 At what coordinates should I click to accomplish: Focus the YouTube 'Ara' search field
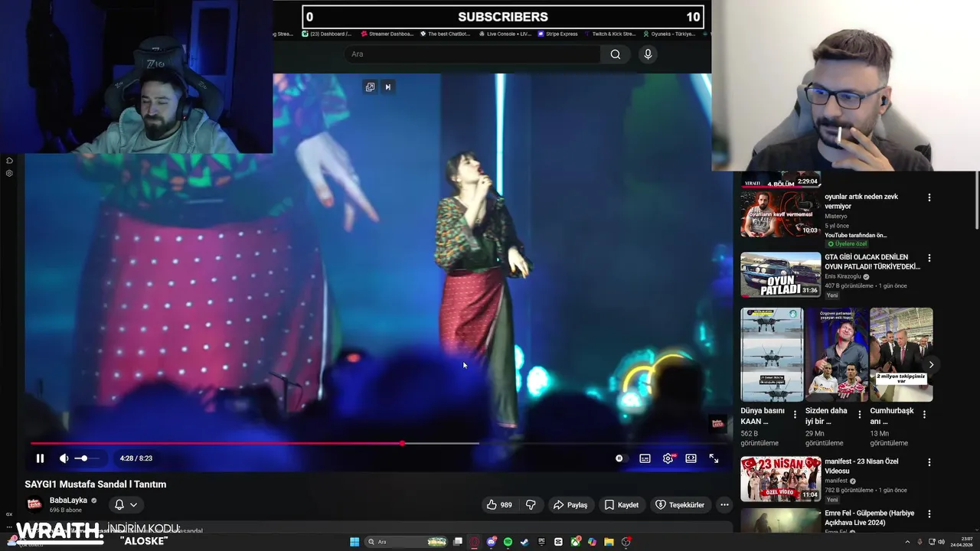click(x=472, y=54)
